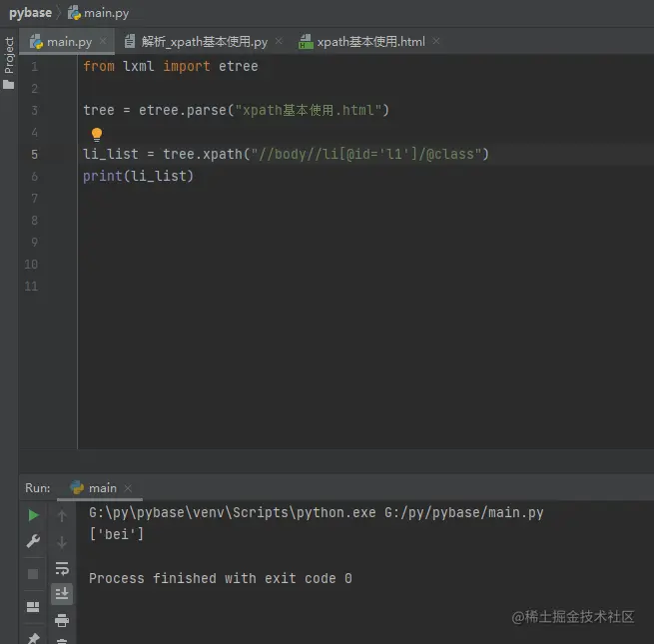Click the yellow light bulb intention icon
Screen dimensions: 654x644
[97, 135]
